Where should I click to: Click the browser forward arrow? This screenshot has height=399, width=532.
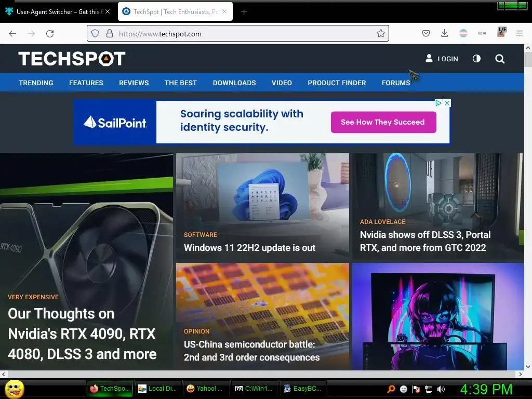pyautogui.click(x=31, y=34)
